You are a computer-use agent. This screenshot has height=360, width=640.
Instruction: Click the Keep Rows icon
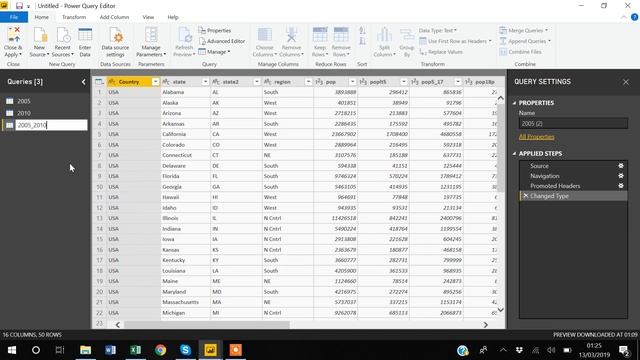click(x=320, y=35)
